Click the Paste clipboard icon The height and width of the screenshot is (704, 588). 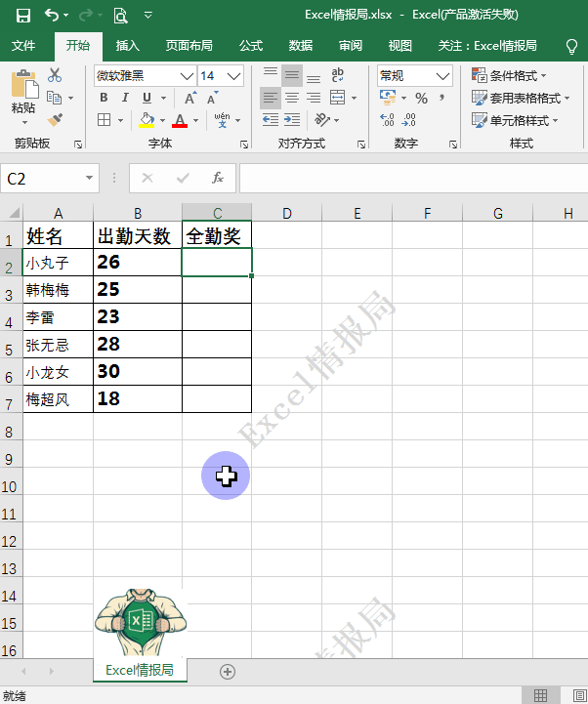22,91
